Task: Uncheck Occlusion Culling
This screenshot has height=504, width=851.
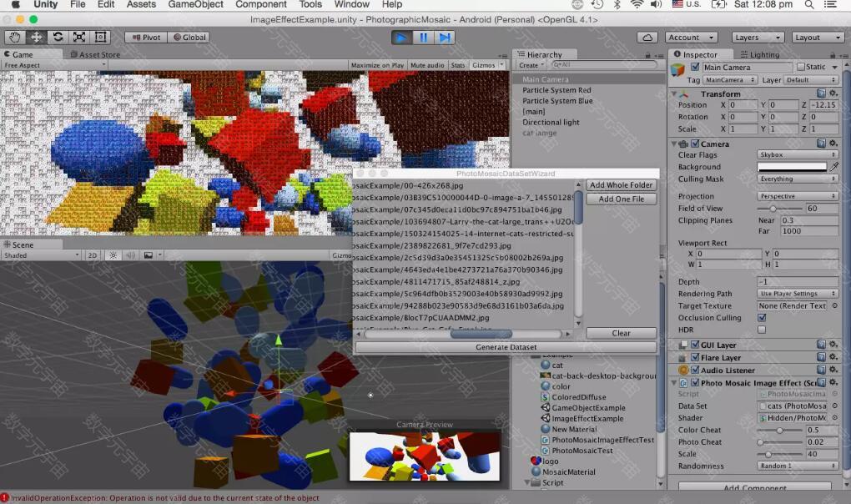Action: coord(762,318)
